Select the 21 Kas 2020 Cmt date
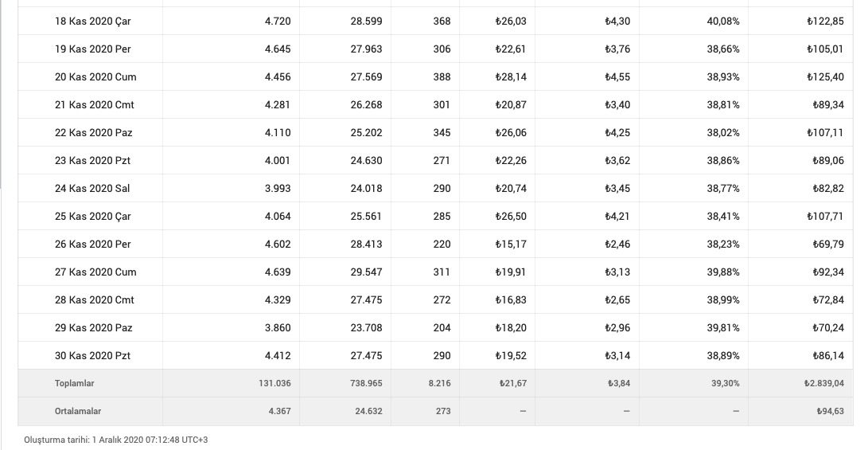 coord(94,105)
